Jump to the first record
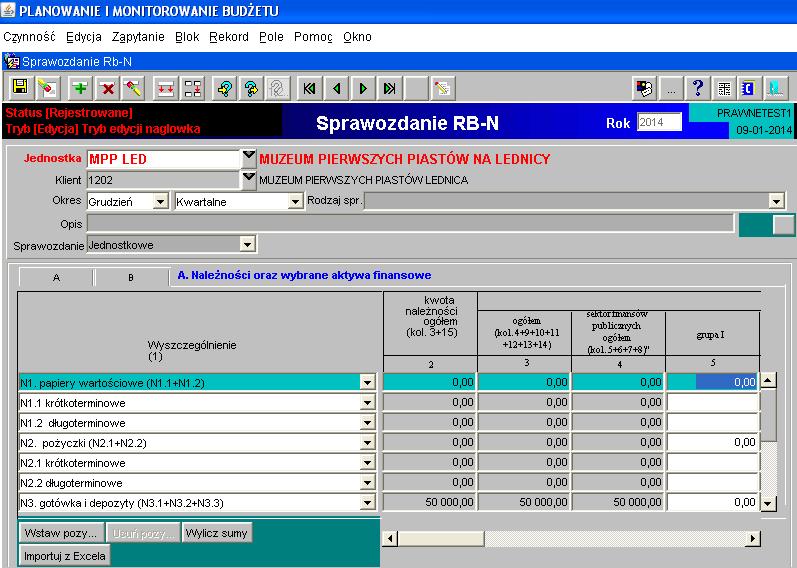 pos(309,88)
